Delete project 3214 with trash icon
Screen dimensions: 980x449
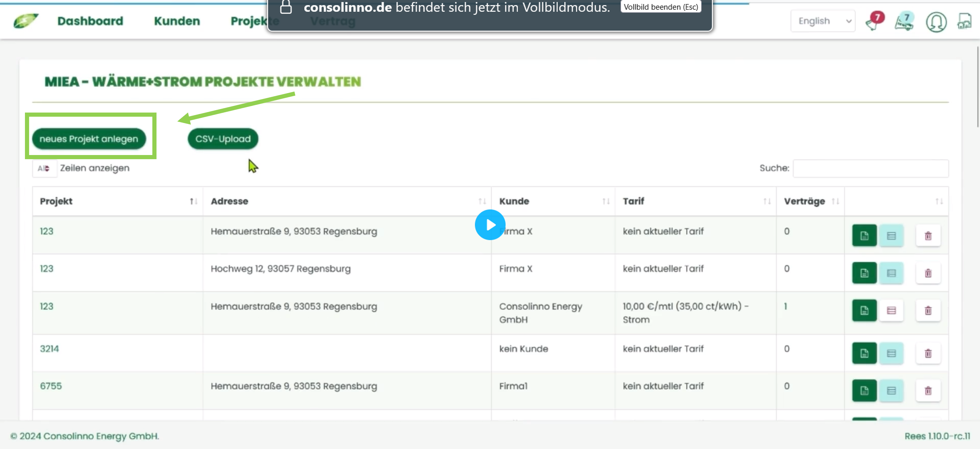[x=928, y=353]
